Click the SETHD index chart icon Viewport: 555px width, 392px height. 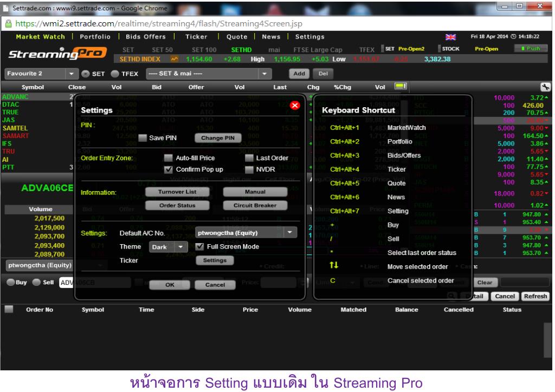[x=174, y=59]
